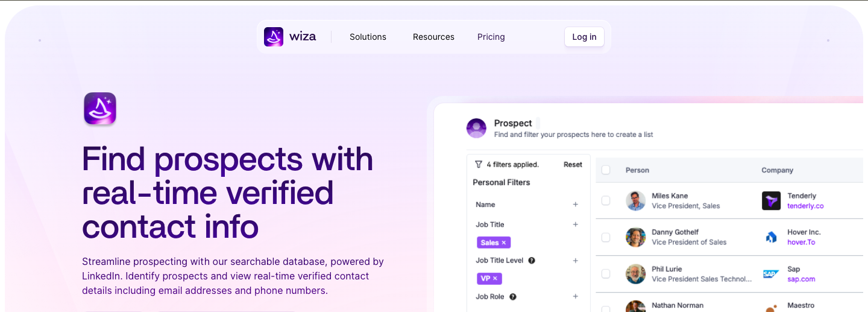Toggle the select-all checkbox in table header

(606, 170)
